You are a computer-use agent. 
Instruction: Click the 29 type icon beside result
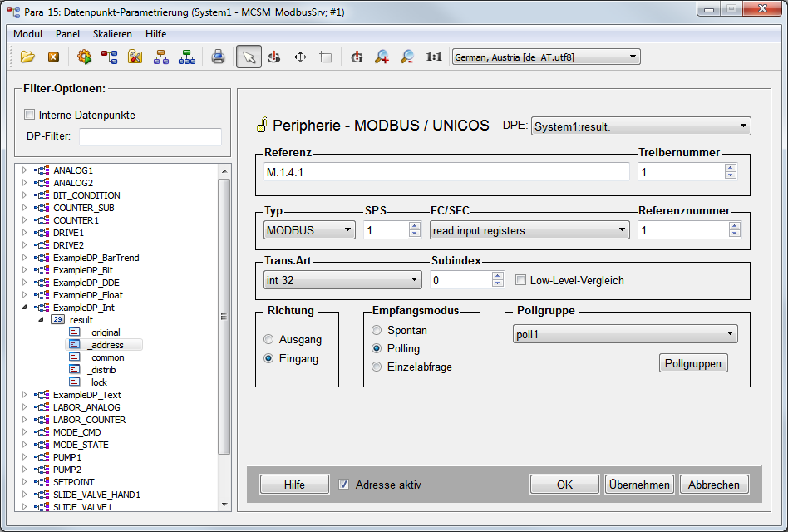coord(58,319)
